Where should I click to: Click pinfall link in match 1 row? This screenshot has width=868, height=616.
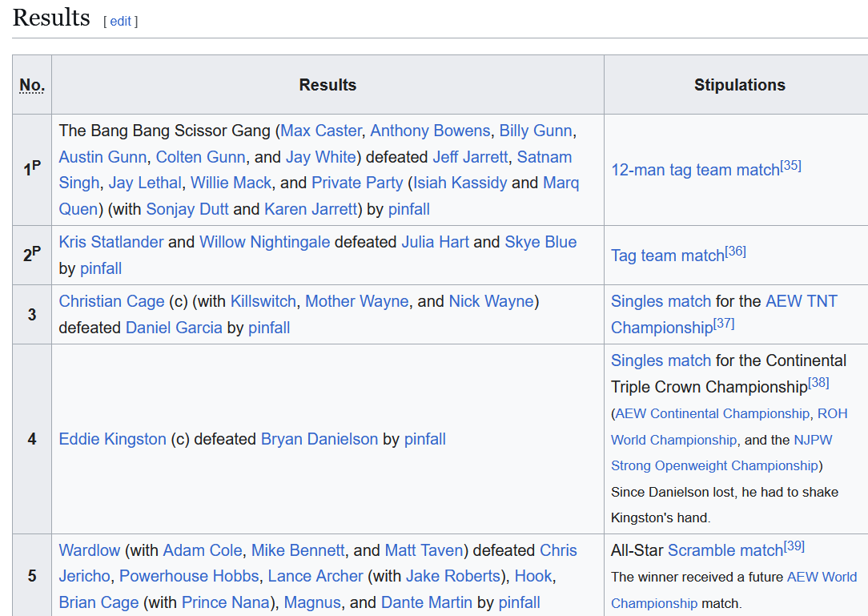(409, 209)
